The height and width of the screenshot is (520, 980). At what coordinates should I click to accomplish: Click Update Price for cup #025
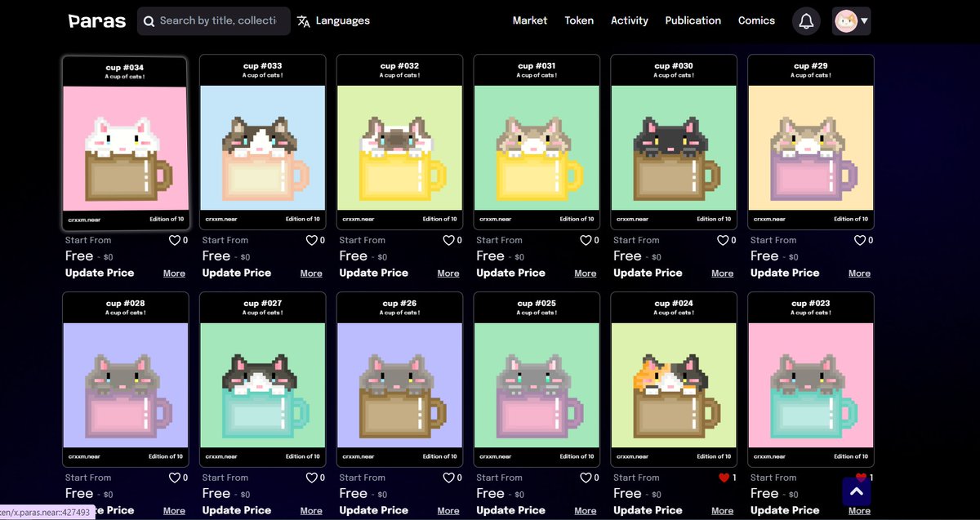[511, 510]
